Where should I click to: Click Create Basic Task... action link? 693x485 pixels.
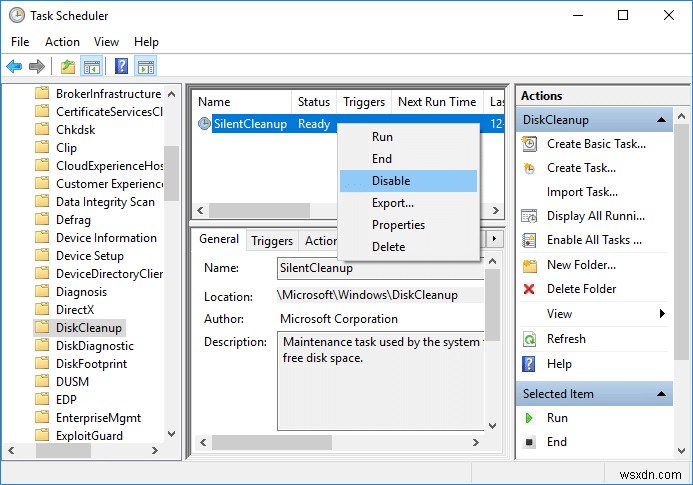tap(596, 144)
